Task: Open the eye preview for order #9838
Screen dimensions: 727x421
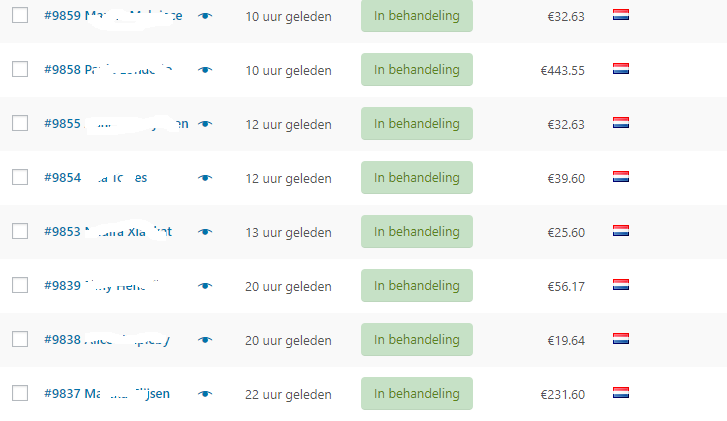Action: point(205,340)
